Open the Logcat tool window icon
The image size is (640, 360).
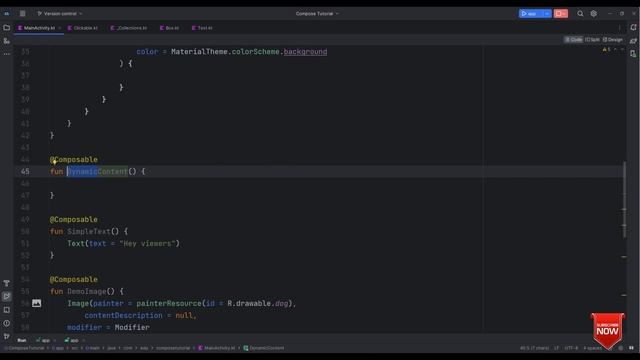7,310
